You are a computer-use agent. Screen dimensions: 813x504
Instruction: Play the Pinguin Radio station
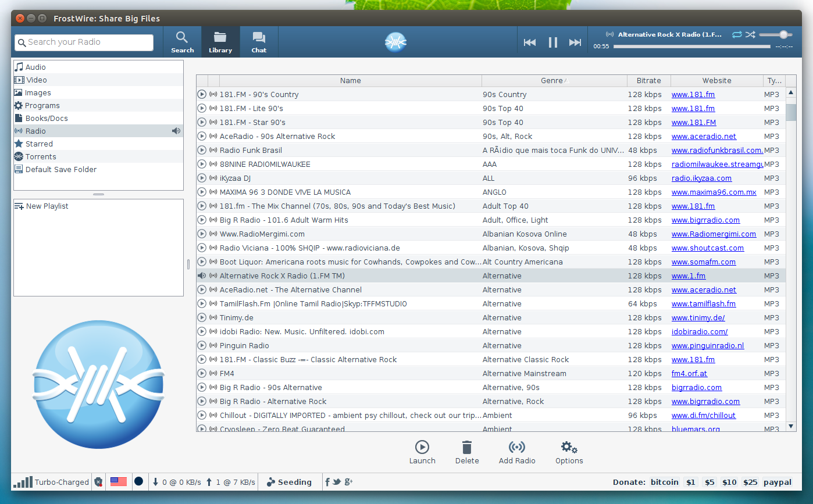[202, 346]
